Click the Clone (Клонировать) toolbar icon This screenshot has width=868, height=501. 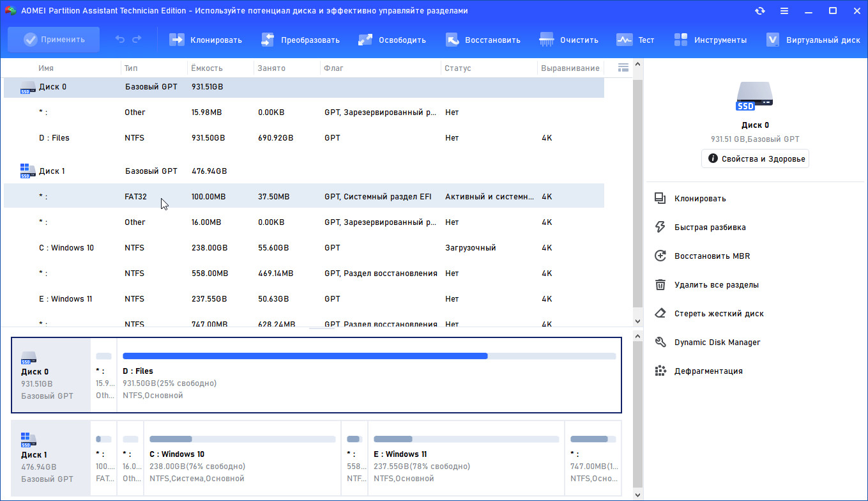click(x=177, y=40)
